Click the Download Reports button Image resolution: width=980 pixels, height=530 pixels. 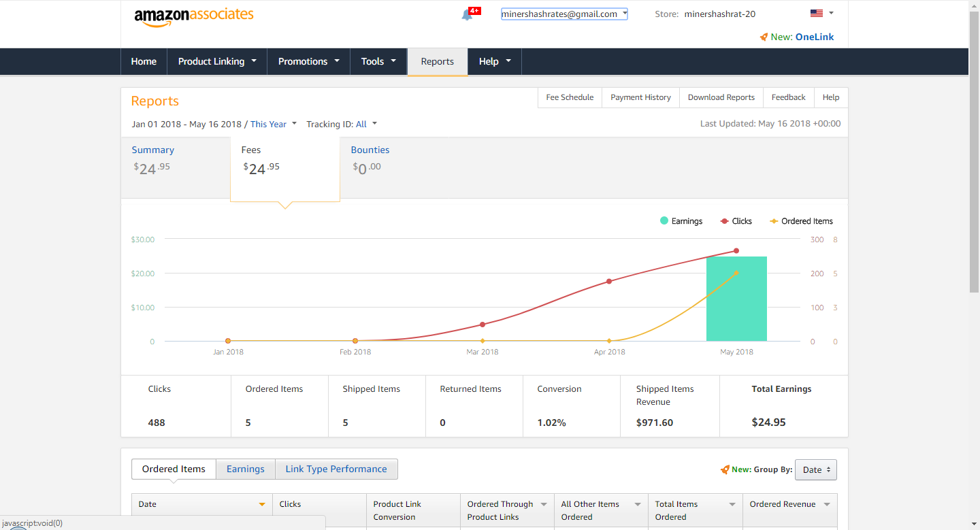click(721, 97)
